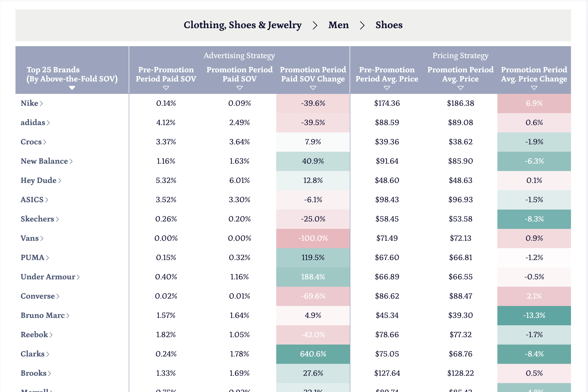588x392 pixels.
Task: Sort by Pre-Promotion Period Paid SOV arrow
Action: tap(166, 88)
